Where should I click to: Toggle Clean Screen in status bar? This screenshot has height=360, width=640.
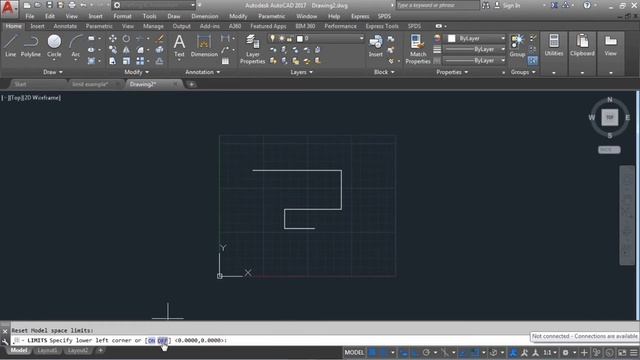[622, 352]
